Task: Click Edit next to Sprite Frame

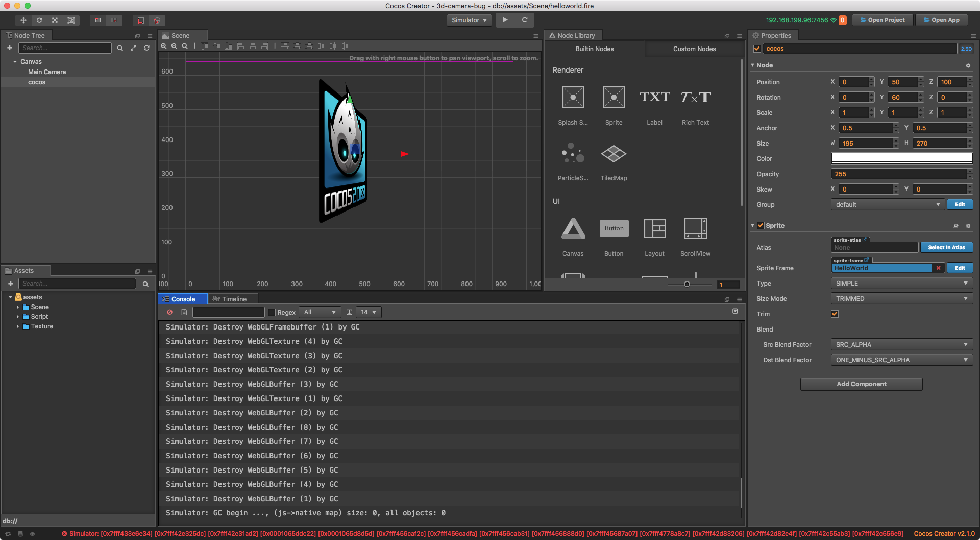Action: coord(960,268)
